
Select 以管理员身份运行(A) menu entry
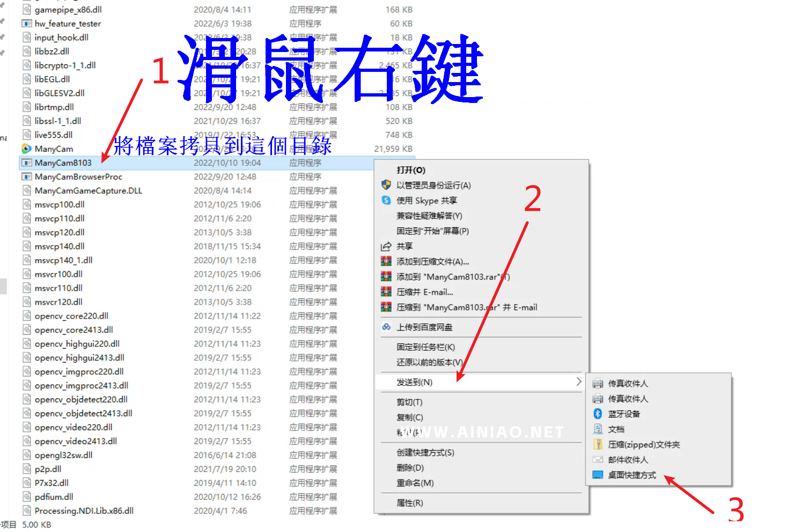[x=433, y=185]
